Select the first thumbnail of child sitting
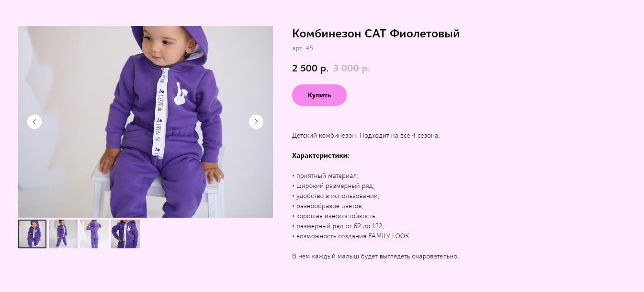644x292 pixels. pyautogui.click(x=32, y=234)
